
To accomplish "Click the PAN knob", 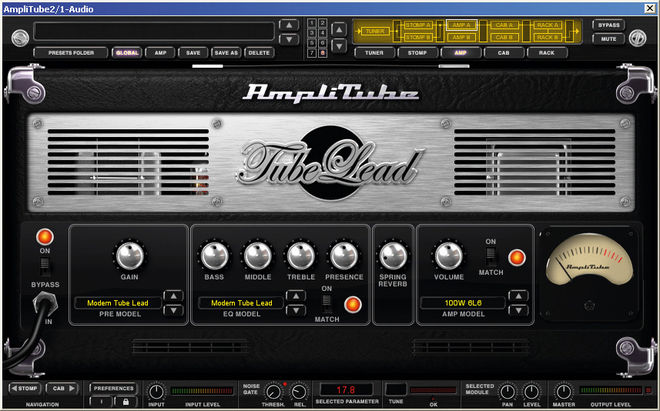I will coord(508,392).
